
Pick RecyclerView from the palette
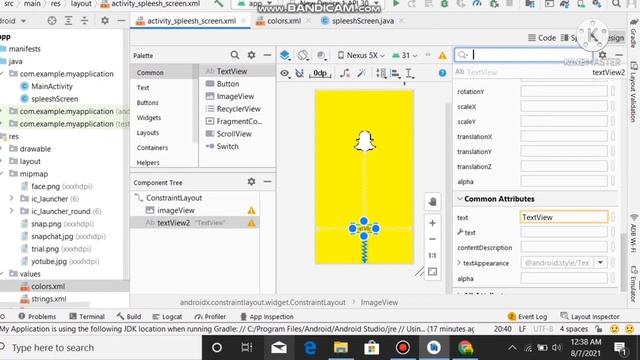click(x=238, y=109)
